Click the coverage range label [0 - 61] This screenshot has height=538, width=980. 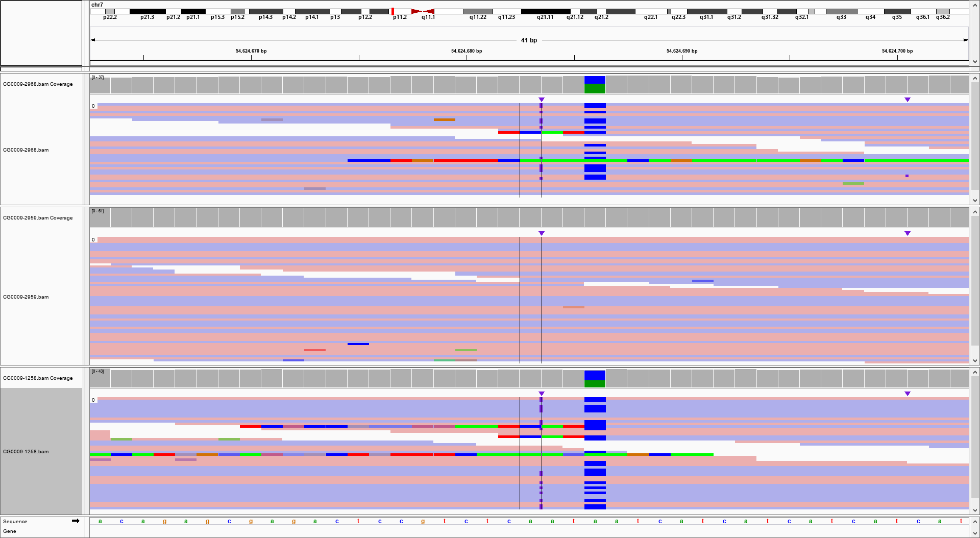point(97,211)
